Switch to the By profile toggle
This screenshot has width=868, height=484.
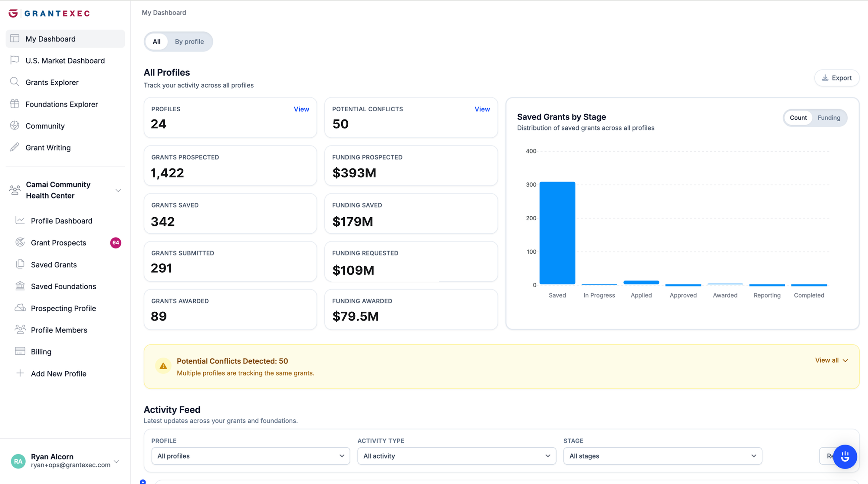(189, 41)
